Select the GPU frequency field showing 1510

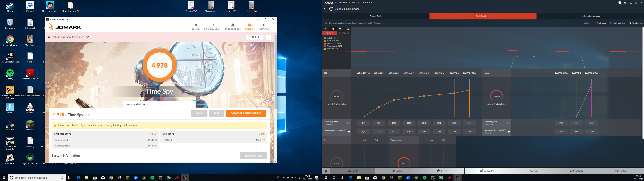click(469, 123)
